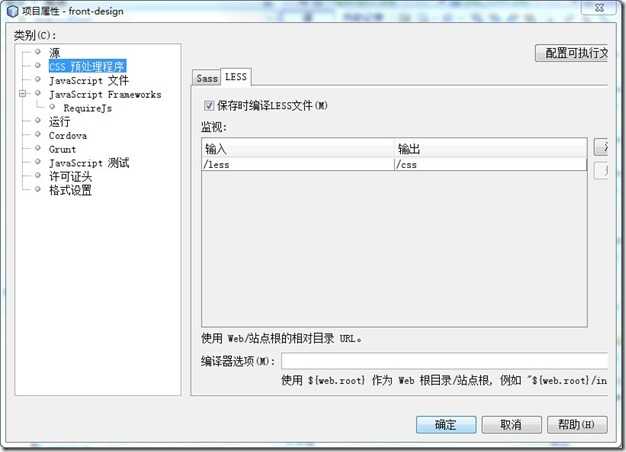
Task: Select the RequireJs tree item
Action: click(87, 108)
